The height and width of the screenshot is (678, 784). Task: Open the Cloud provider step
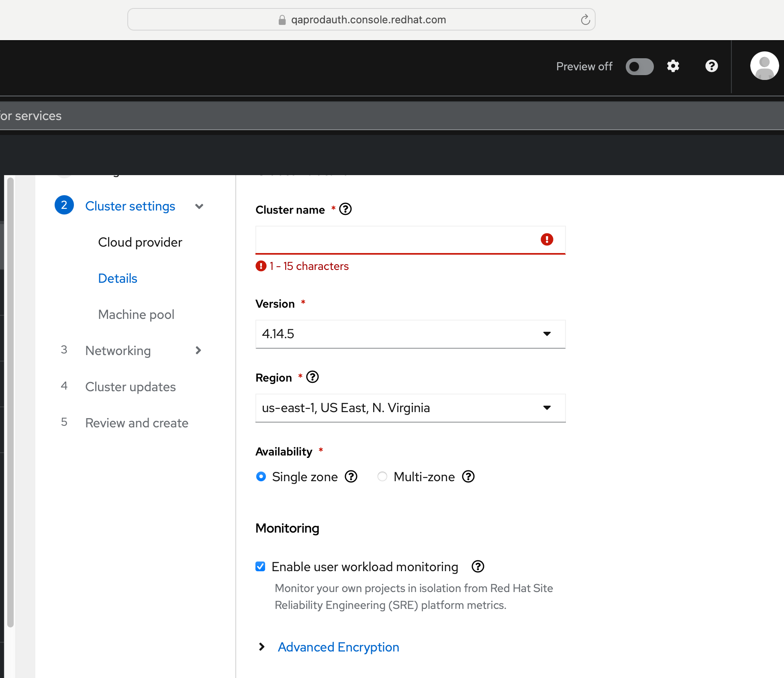(140, 242)
